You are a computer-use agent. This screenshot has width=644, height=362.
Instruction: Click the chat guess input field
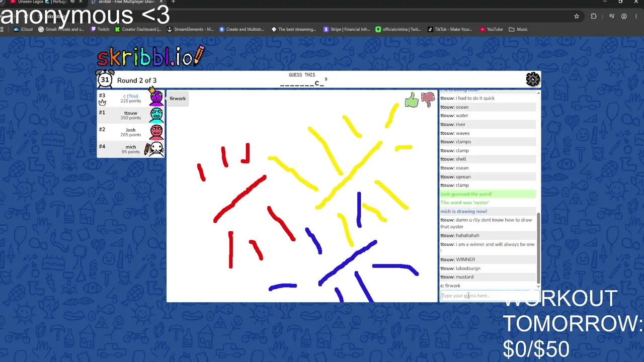coord(489,296)
